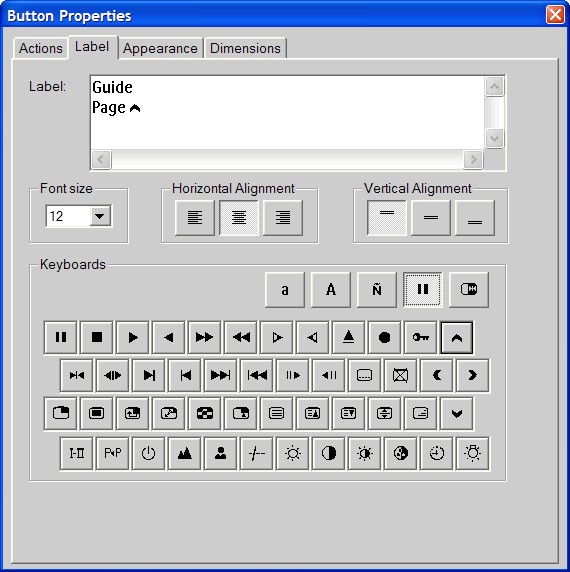Click inside the Label text field
Image resolution: width=570 pixels, height=572 pixels.
tap(287, 112)
